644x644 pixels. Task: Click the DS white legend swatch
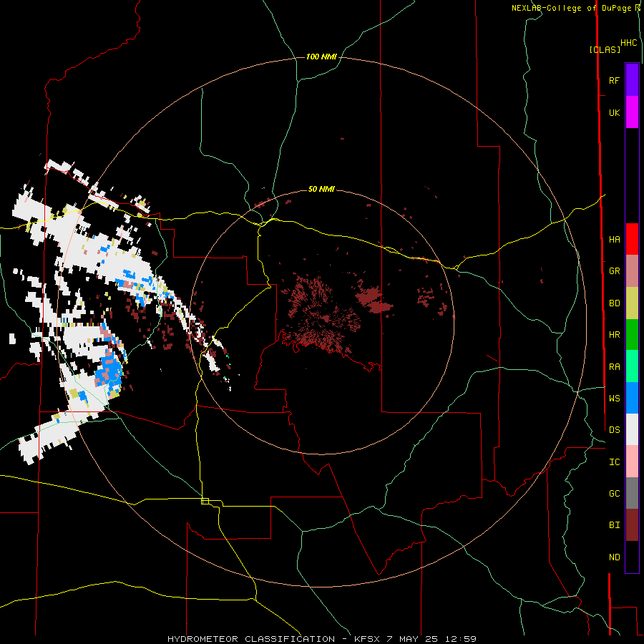pos(632,429)
